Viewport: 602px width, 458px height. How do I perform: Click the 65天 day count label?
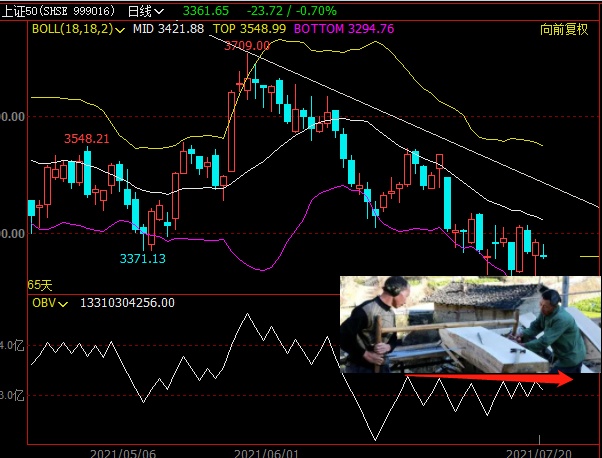coord(40,285)
